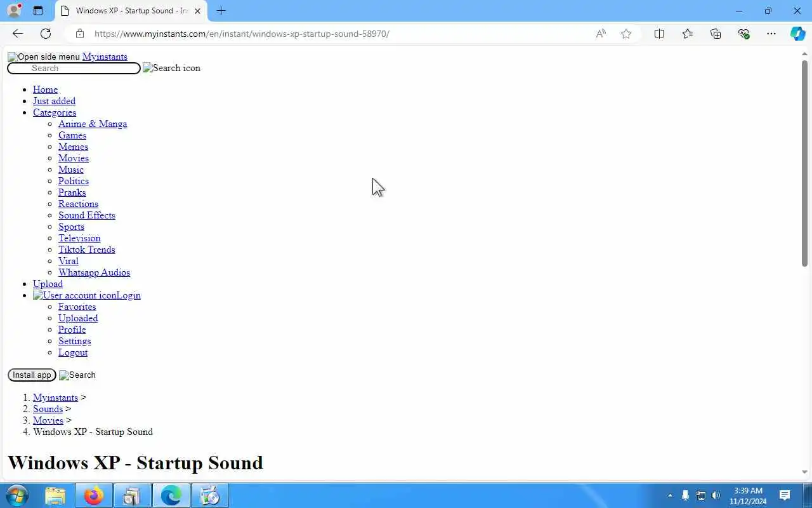Click the Search image beside Install app
Viewport: 812px width, 508px height.
point(77,375)
